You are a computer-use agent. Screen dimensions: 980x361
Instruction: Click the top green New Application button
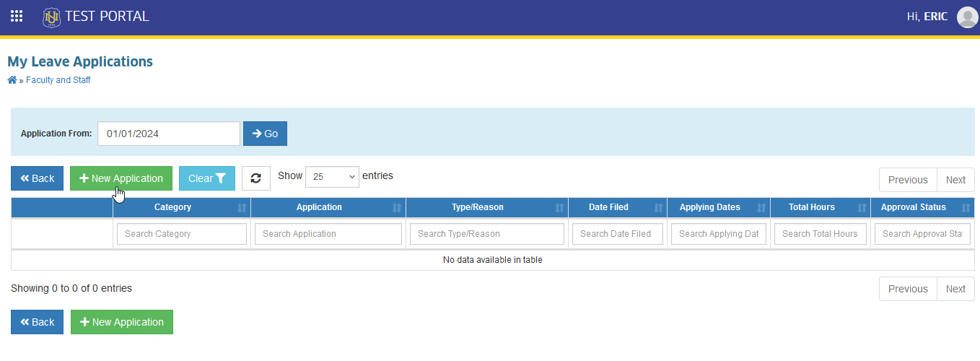pyautogui.click(x=121, y=178)
